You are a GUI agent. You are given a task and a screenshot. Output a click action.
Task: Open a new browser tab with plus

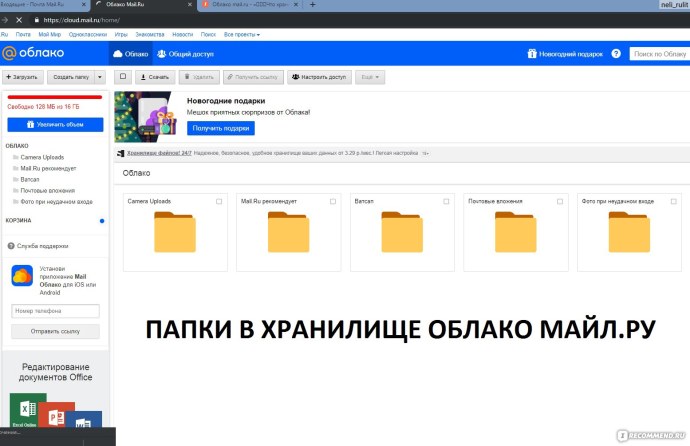(x=312, y=4)
